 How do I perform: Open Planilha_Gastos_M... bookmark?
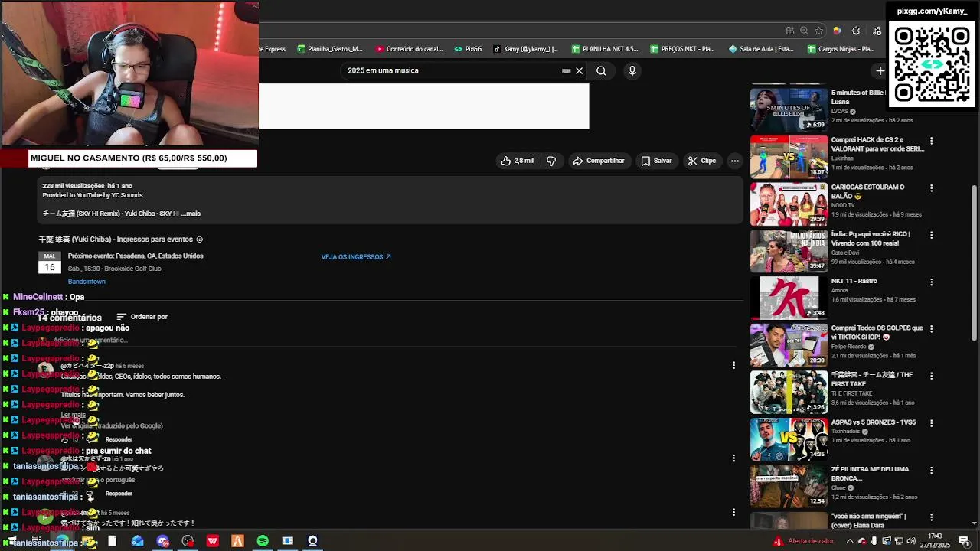pyautogui.click(x=329, y=49)
